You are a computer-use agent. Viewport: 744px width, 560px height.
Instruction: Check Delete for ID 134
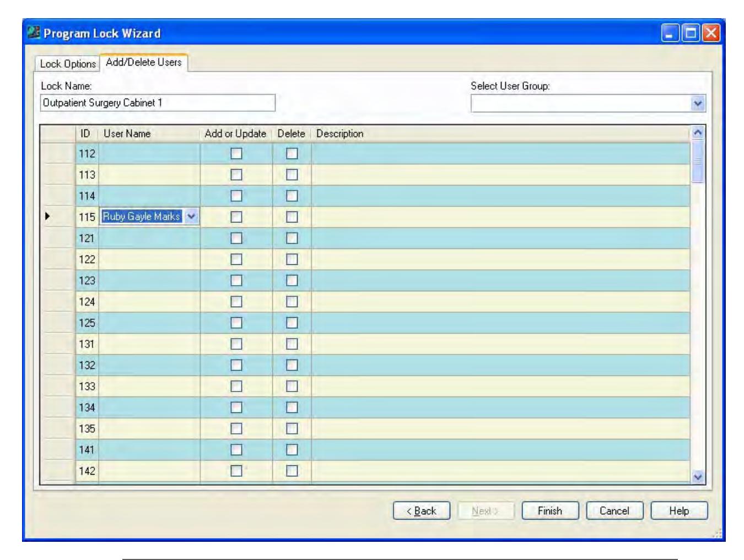[x=292, y=407]
